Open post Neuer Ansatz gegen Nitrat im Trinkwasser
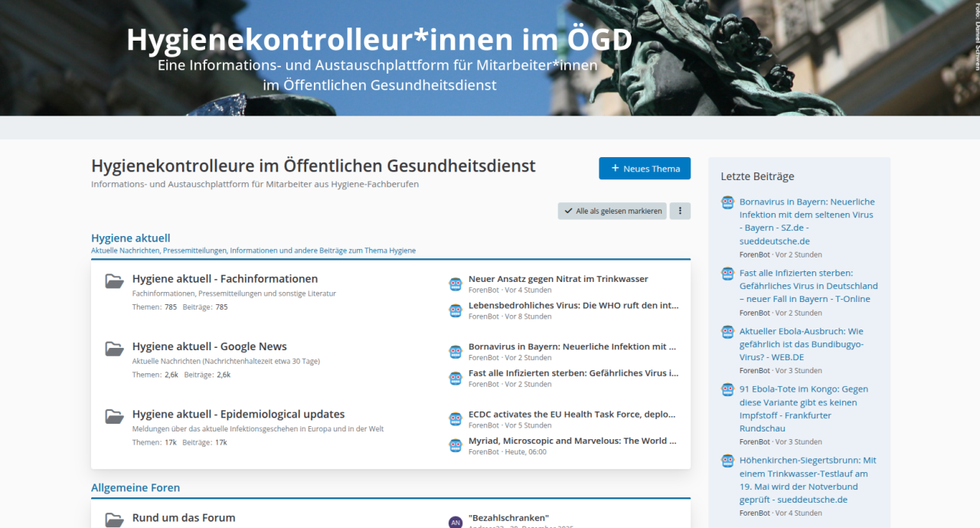 coord(558,279)
